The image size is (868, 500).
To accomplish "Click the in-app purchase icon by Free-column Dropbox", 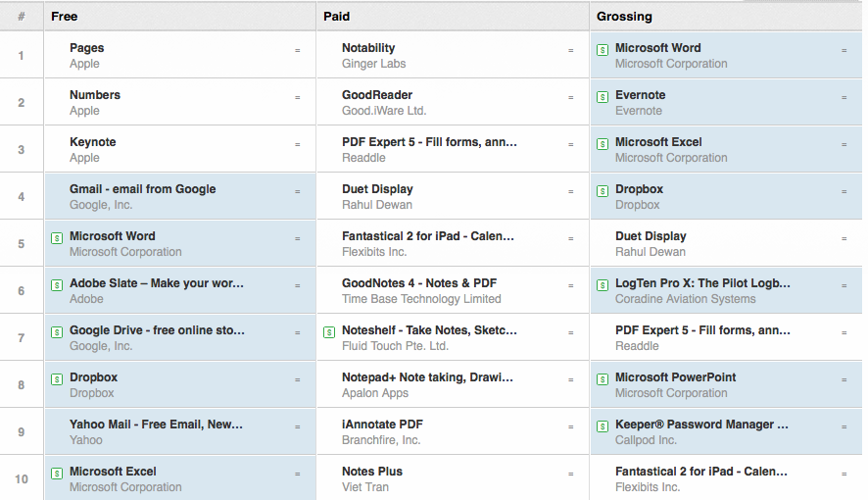I will tap(57, 379).
